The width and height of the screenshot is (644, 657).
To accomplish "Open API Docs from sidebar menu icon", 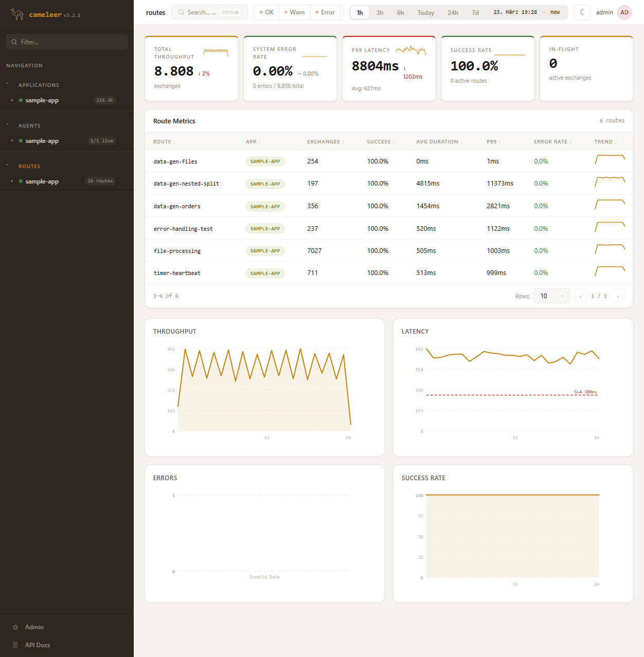I will click(x=15, y=645).
